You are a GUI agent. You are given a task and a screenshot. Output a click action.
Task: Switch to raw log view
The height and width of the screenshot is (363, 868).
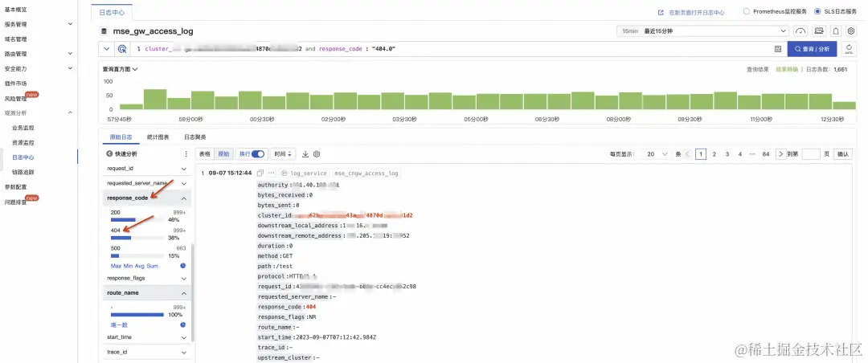tap(223, 154)
